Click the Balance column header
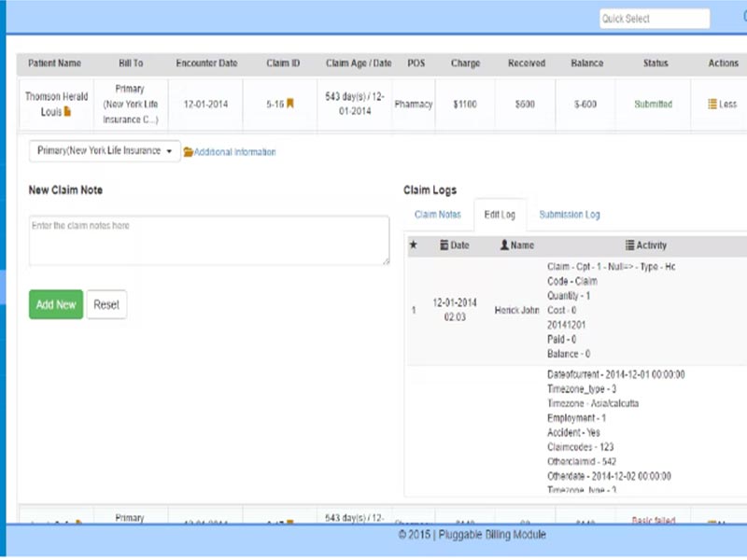The width and height of the screenshot is (747, 560). [x=587, y=63]
